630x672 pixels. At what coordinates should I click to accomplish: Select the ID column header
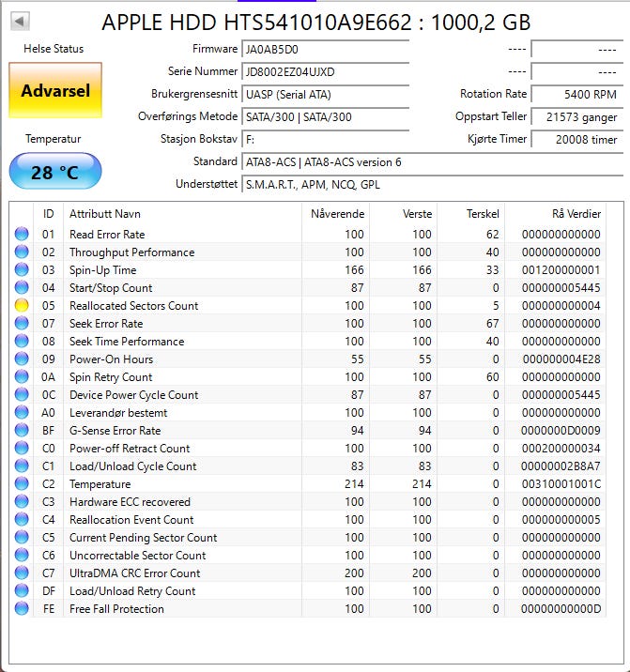49,213
